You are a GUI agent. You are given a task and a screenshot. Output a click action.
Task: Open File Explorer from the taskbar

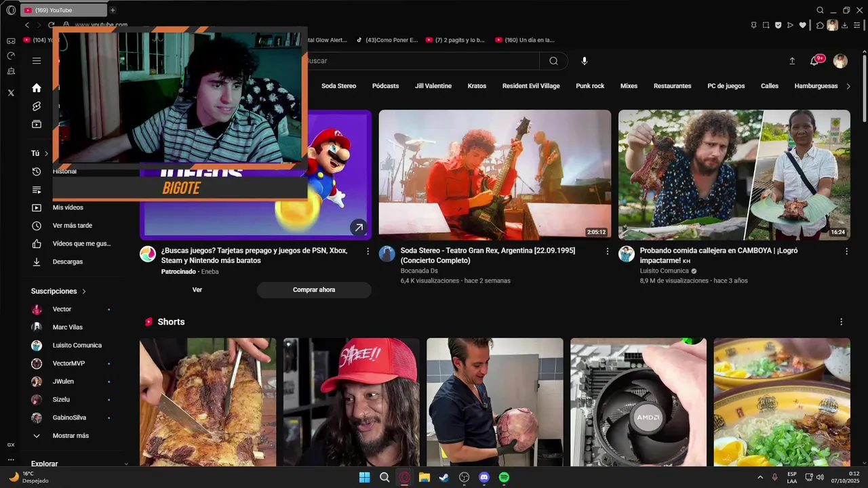[425, 477]
